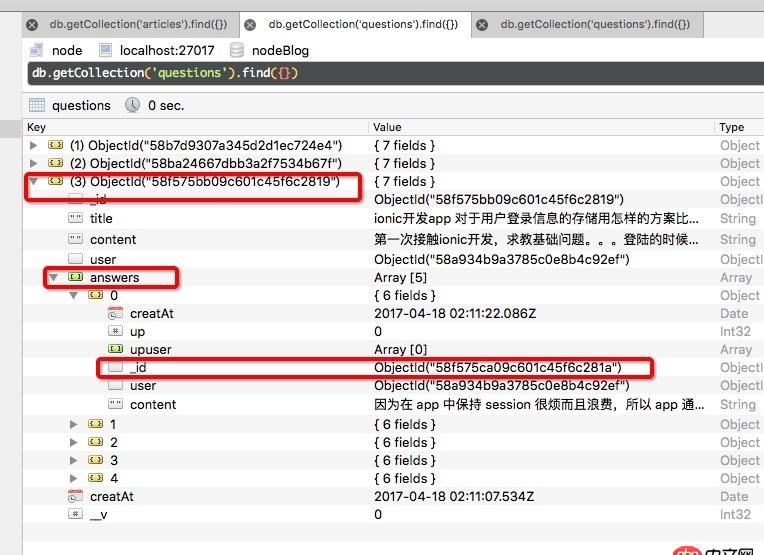Click the object icon of document (1)
Image resolution: width=764 pixels, height=555 pixels.
[56, 145]
